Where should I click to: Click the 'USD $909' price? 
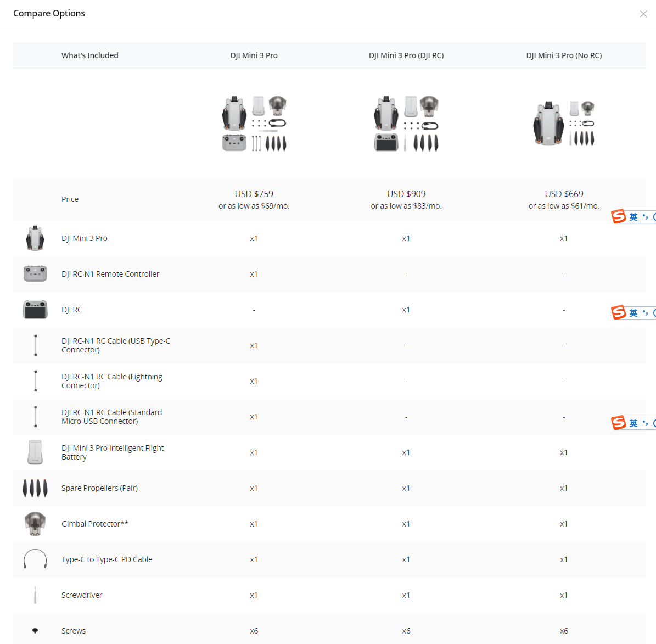pyautogui.click(x=406, y=194)
